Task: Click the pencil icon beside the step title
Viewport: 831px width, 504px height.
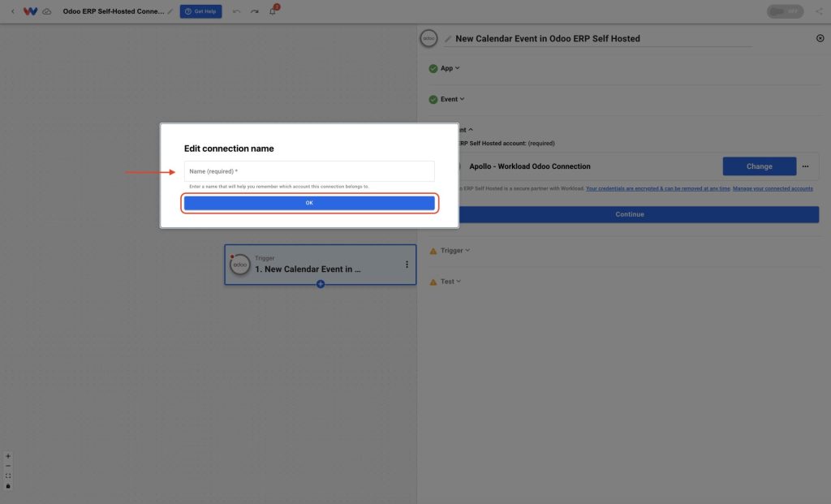Action: coord(448,39)
